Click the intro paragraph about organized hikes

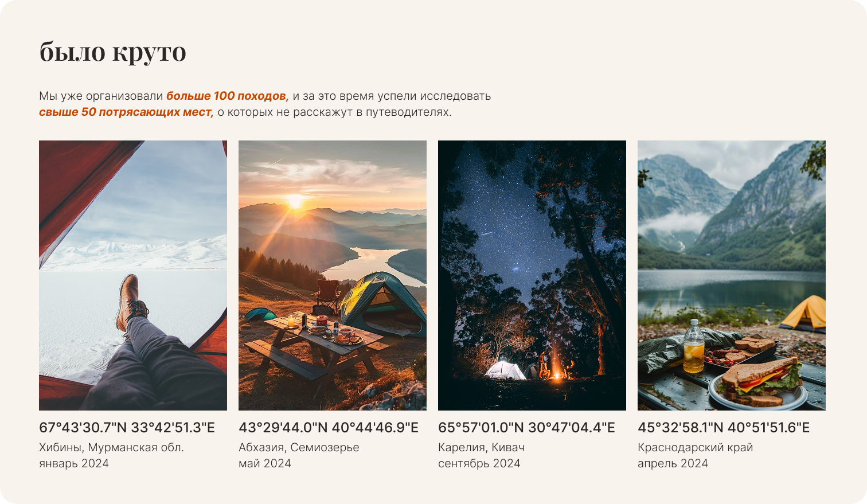click(x=265, y=104)
